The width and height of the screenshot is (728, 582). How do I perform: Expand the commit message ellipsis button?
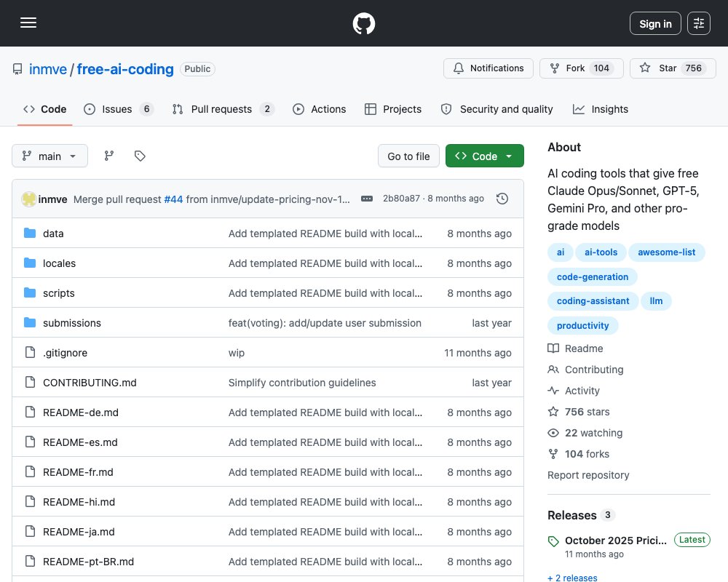pyautogui.click(x=367, y=199)
